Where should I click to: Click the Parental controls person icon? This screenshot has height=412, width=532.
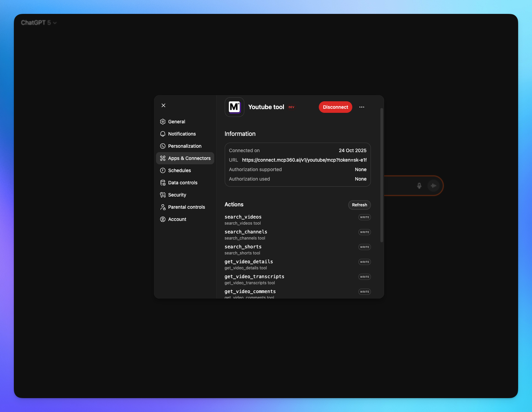click(x=163, y=207)
